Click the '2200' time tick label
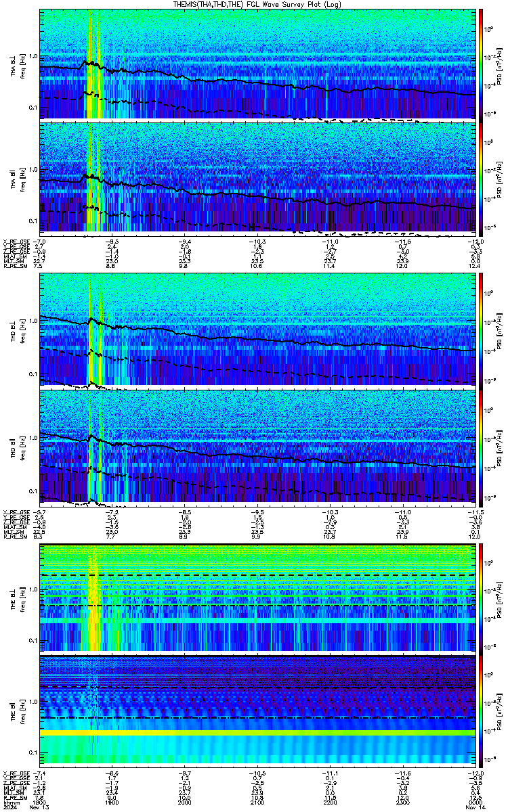Viewport: 508px width, 812px height. click(330, 803)
